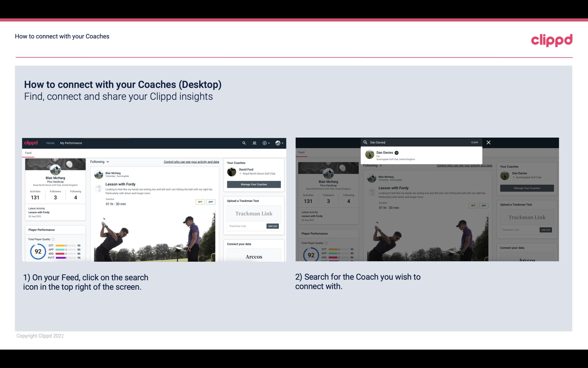
Task: Click Add Link button for Trackman
Action: pos(272,226)
